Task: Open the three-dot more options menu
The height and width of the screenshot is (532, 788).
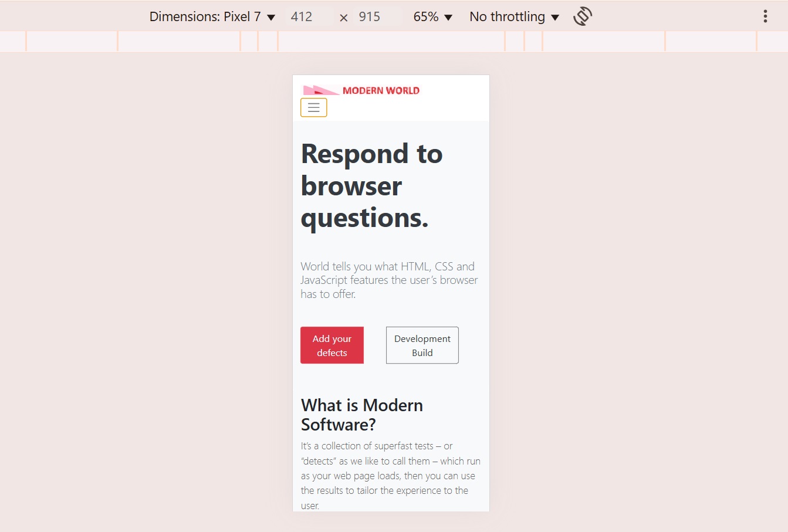Action: (x=765, y=16)
